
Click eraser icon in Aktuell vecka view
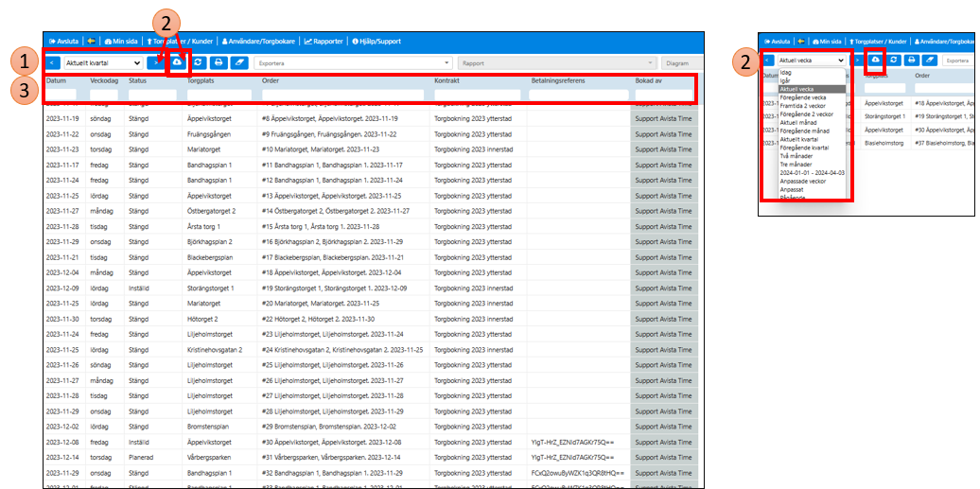pyautogui.click(x=929, y=60)
